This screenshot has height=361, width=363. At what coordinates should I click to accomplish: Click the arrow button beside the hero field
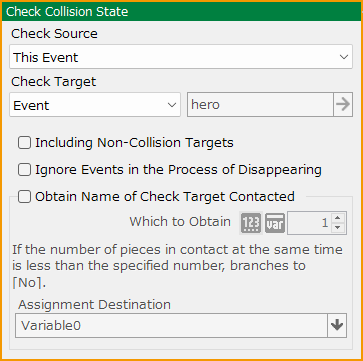coord(343,105)
